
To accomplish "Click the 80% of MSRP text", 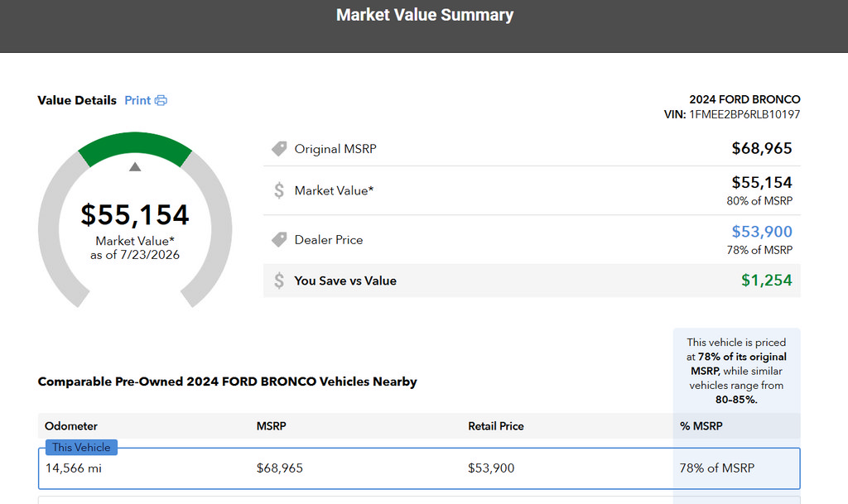I will pyautogui.click(x=759, y=201).
